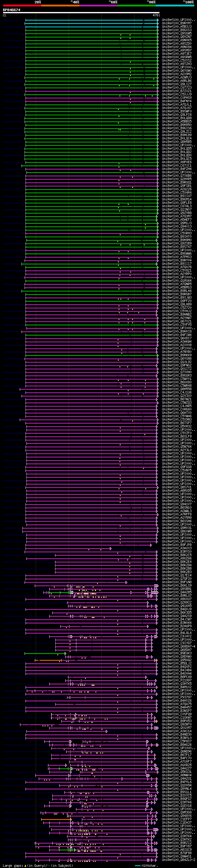Select hit label UniRef100_P21997

(x=177, y=680)
